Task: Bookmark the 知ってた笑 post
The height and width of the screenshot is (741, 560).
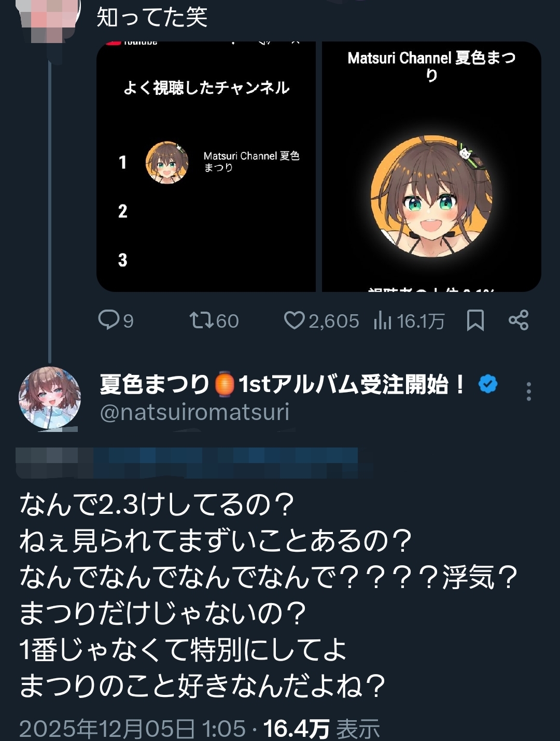Action: (475, 320)
